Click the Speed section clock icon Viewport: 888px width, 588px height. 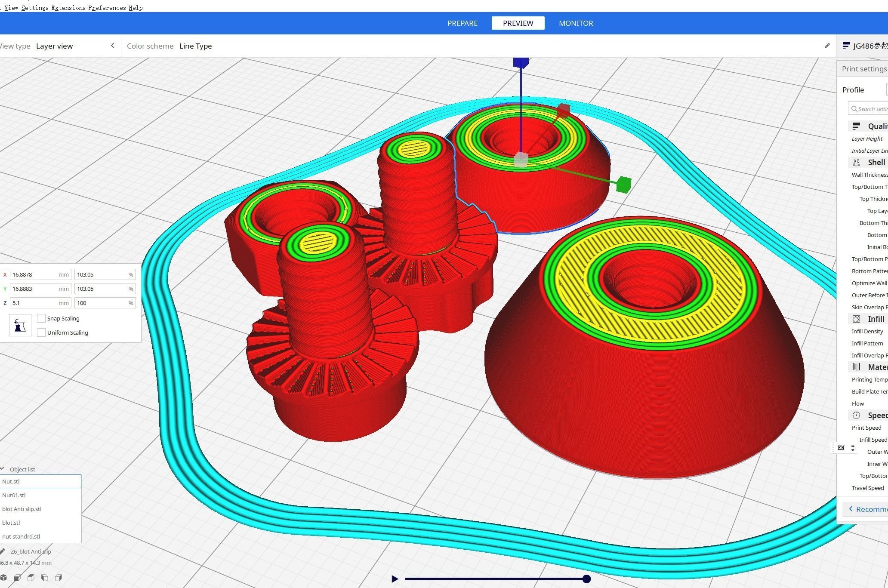pos(857,415)
